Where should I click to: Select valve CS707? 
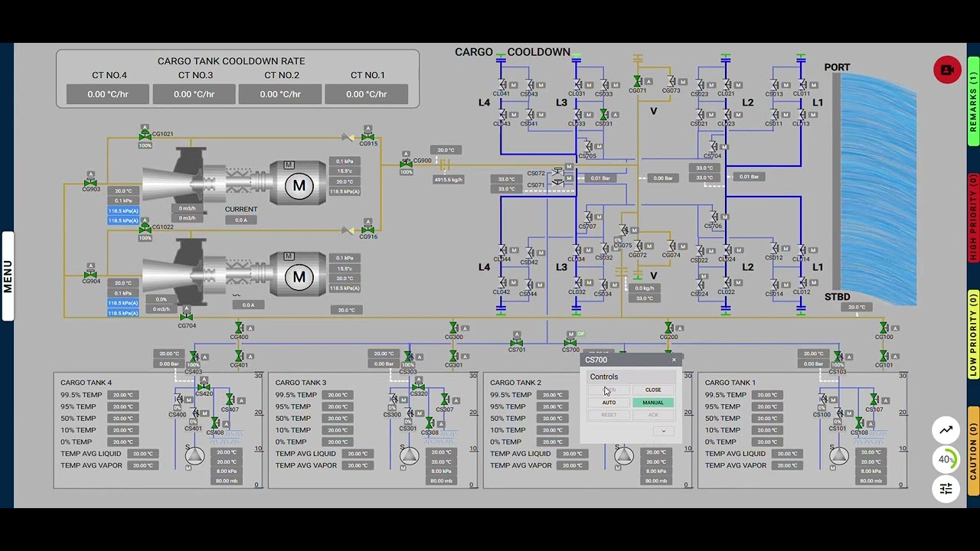(x=587, y=217)
